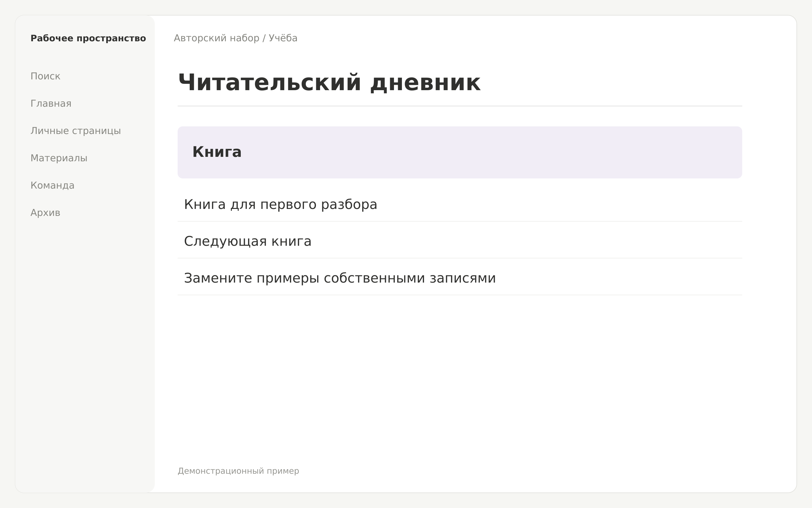Click the Читательский дневник page title
The image size is (812, 508).
click(329, 83)
